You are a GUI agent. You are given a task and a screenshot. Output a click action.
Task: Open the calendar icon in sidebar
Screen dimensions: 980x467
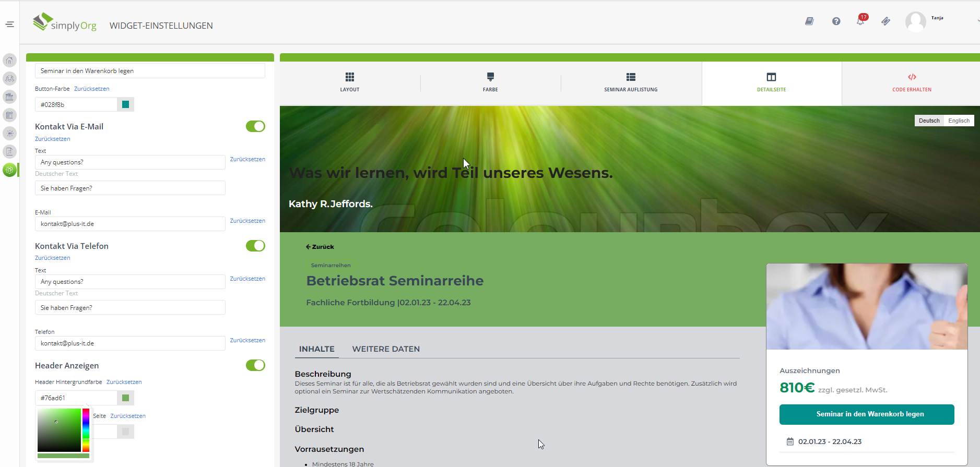coord(9,115)
